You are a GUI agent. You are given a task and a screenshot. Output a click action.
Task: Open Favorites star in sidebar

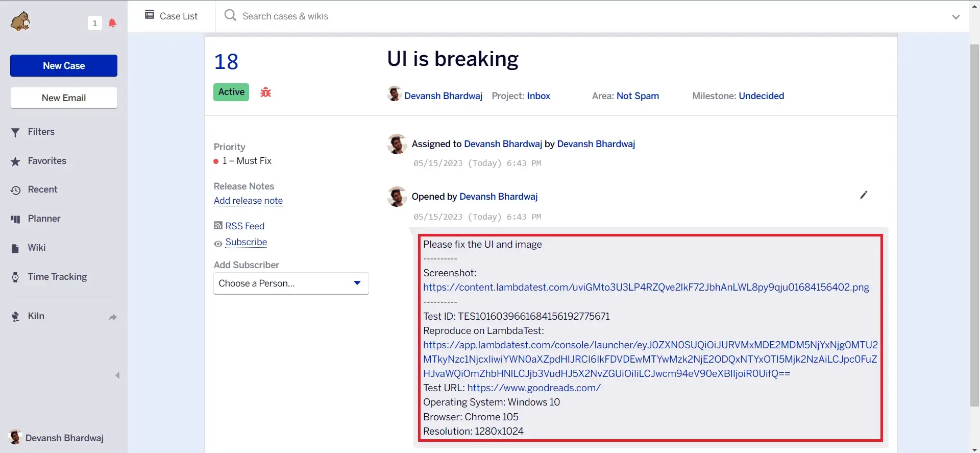click(x=15, y=161)
